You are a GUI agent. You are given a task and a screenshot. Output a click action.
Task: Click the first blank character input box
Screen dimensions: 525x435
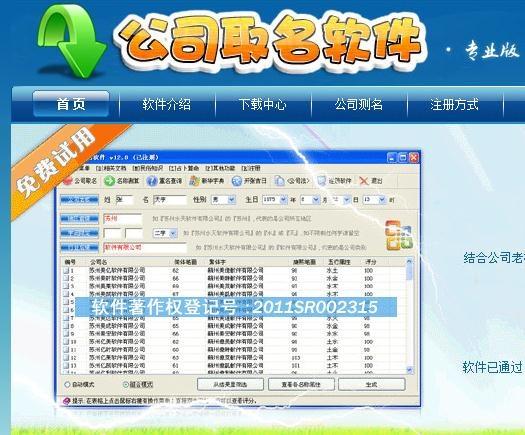(112, 233)
